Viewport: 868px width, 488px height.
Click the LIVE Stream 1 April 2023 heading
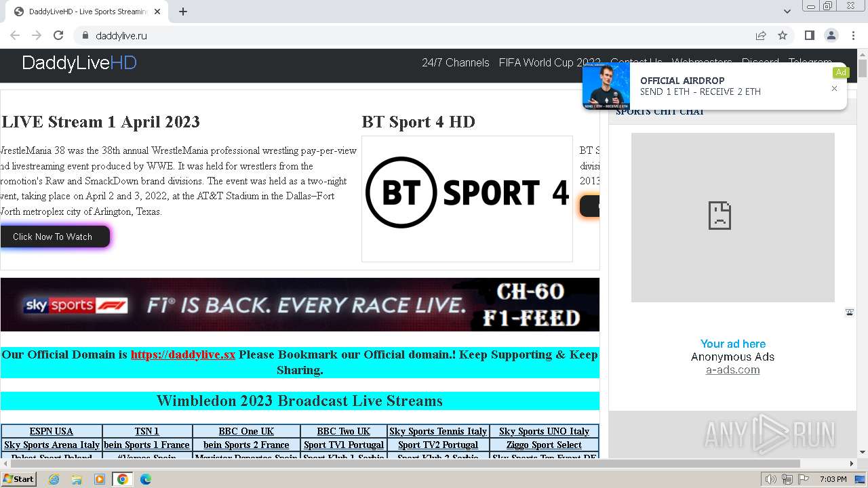tap(101, 122)
